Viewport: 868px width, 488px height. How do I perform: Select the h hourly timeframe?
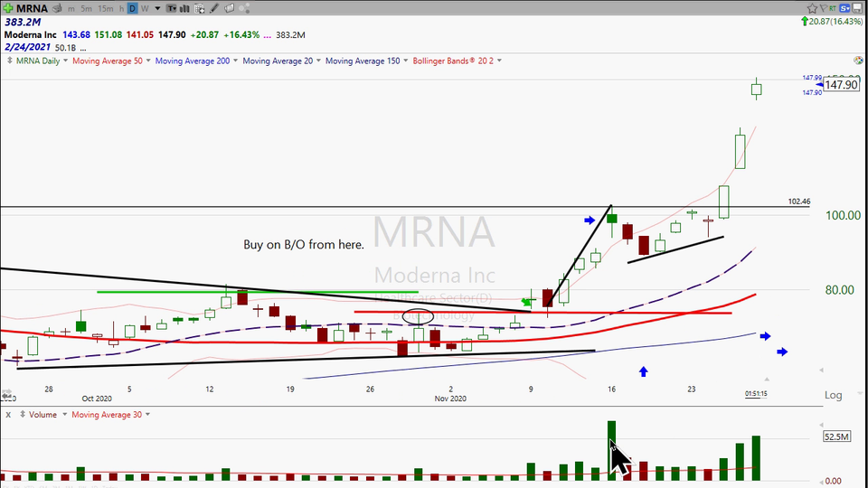click(121, 8)
